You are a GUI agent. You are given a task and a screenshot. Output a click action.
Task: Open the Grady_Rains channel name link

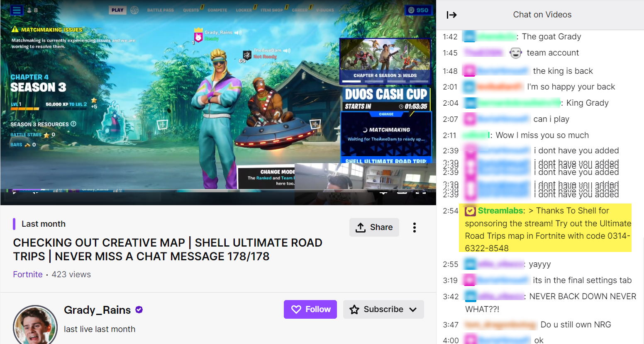[x=97, y=310]
